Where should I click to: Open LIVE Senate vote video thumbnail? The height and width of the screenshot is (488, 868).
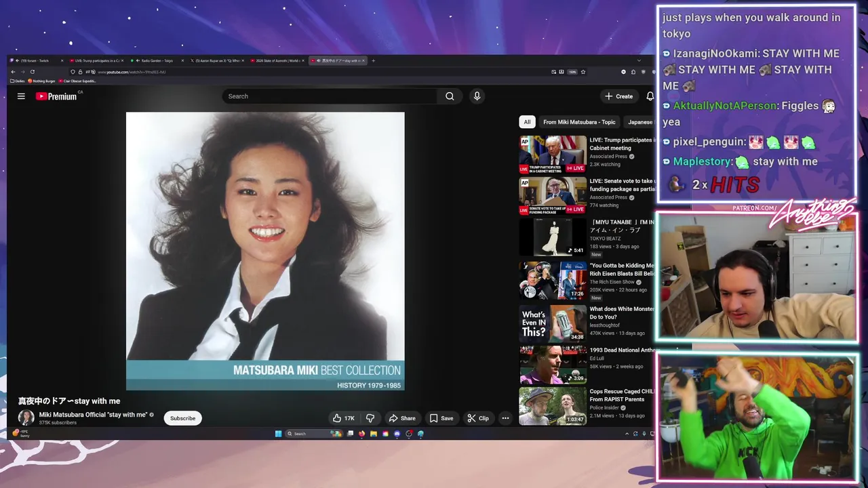click(553, 196)
